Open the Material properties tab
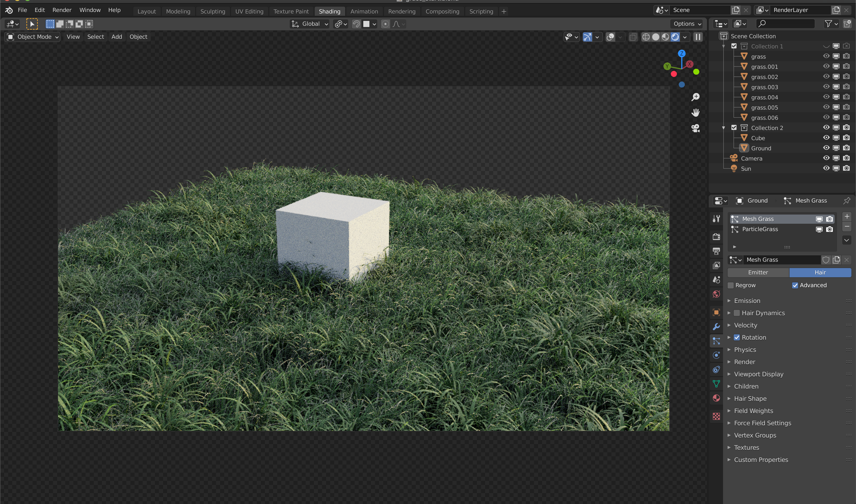 point(716,398)
